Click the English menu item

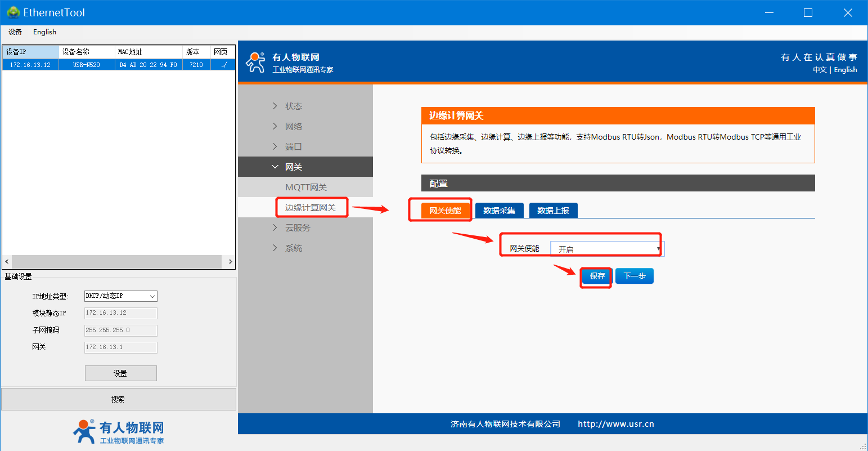point(44,32)
